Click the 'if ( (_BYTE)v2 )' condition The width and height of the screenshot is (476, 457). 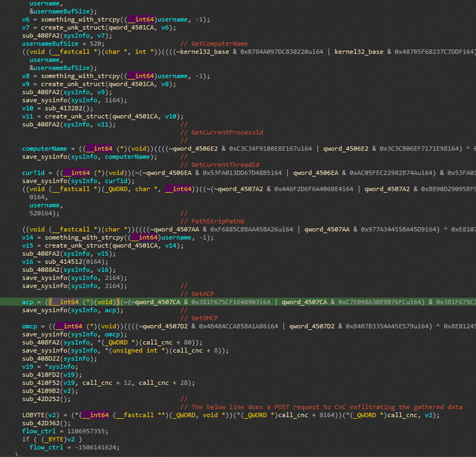tap(52, 440)
